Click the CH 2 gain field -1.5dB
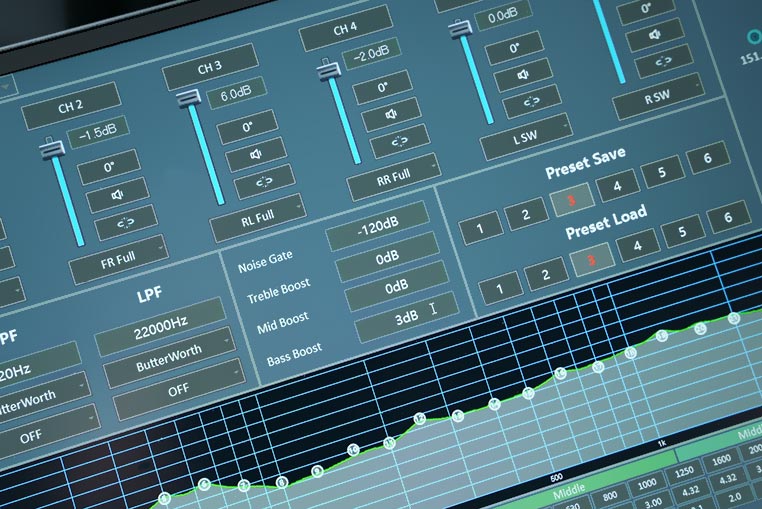This screenshot has height=509, width=762. coord(98,132)
